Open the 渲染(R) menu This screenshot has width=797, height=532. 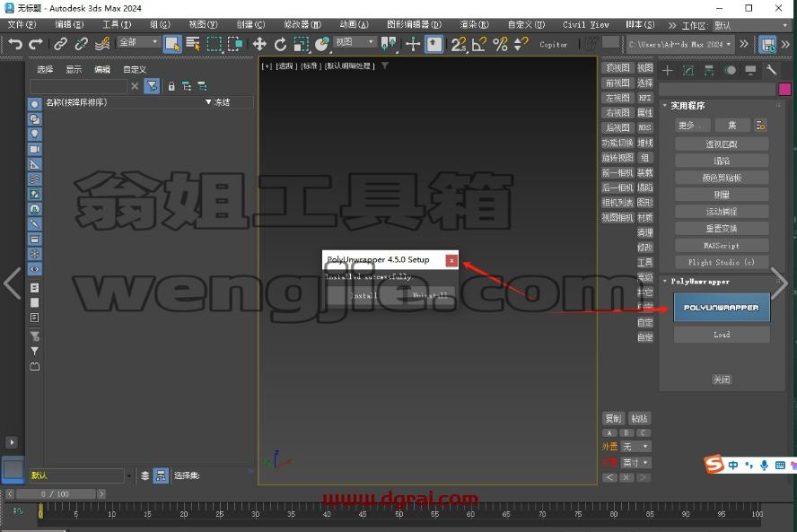click(474, 24)
